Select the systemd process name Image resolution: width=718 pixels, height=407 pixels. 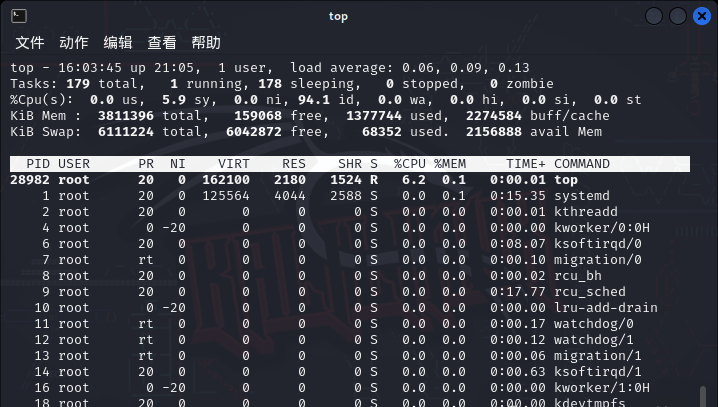point(582,196)
